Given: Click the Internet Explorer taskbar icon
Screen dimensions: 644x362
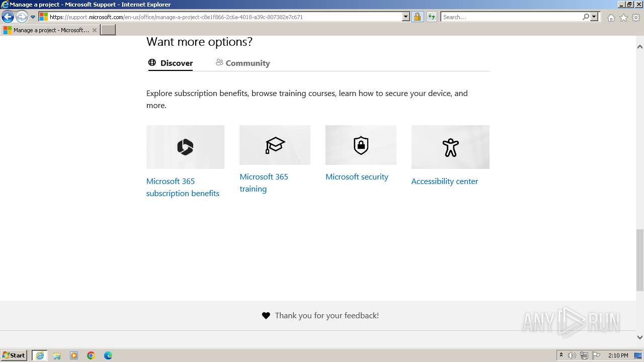Looking at the screenshot, I should [40, 355].
